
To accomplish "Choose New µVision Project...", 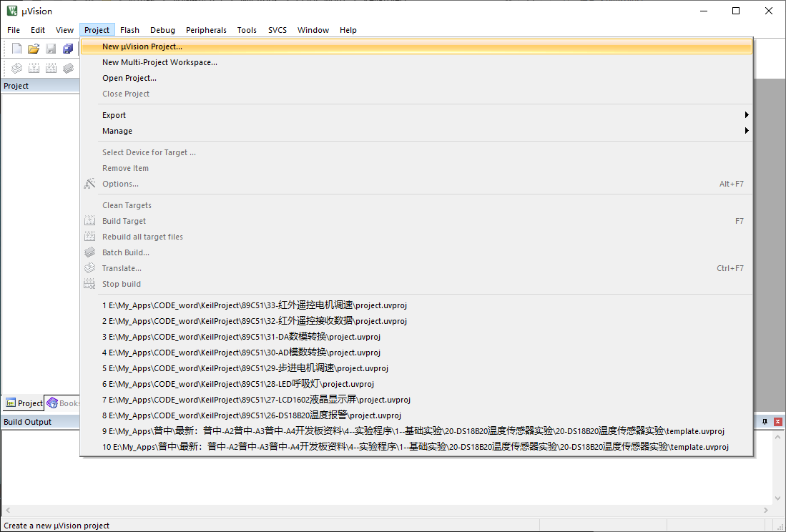I will [x=416, y=46].
